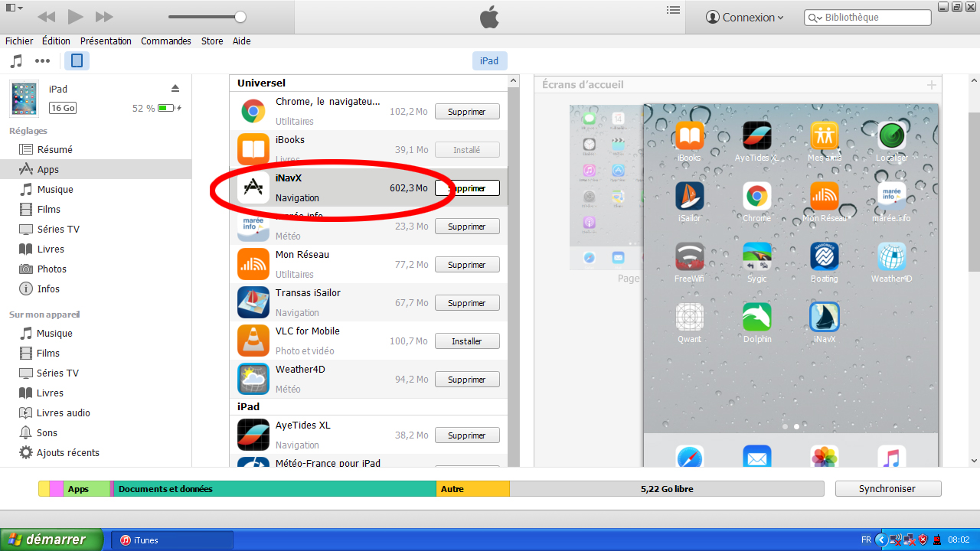Screen dimensions: 980x551
Task: Select iNavX icon on home screen
Action: (x=825, y=317)
